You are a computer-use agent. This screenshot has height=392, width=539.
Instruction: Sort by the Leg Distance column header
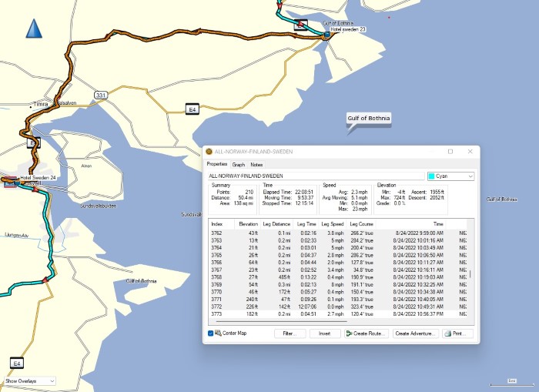276,224
